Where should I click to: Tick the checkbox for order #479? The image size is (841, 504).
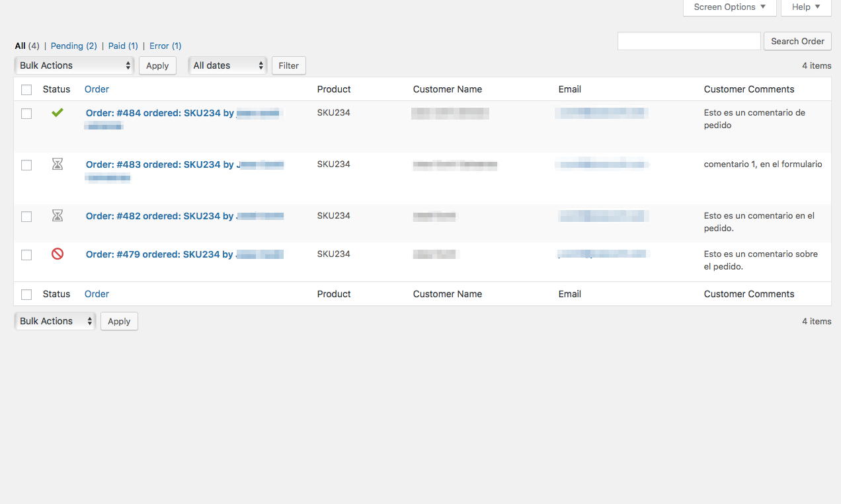click(x=26, y=255)
